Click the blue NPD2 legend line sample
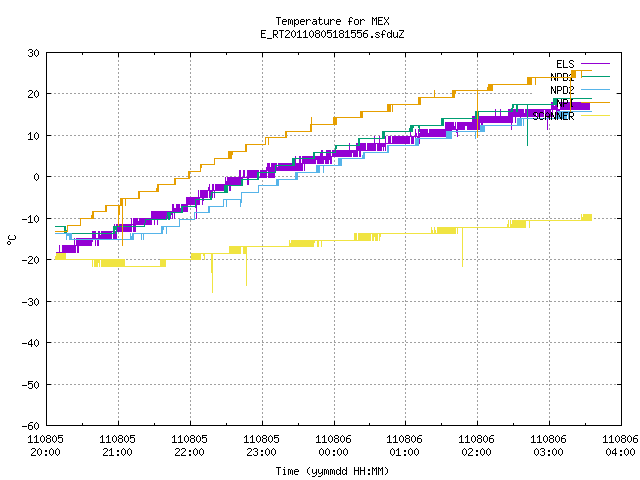Screen dimensions: 640x480 pos(596,90)
